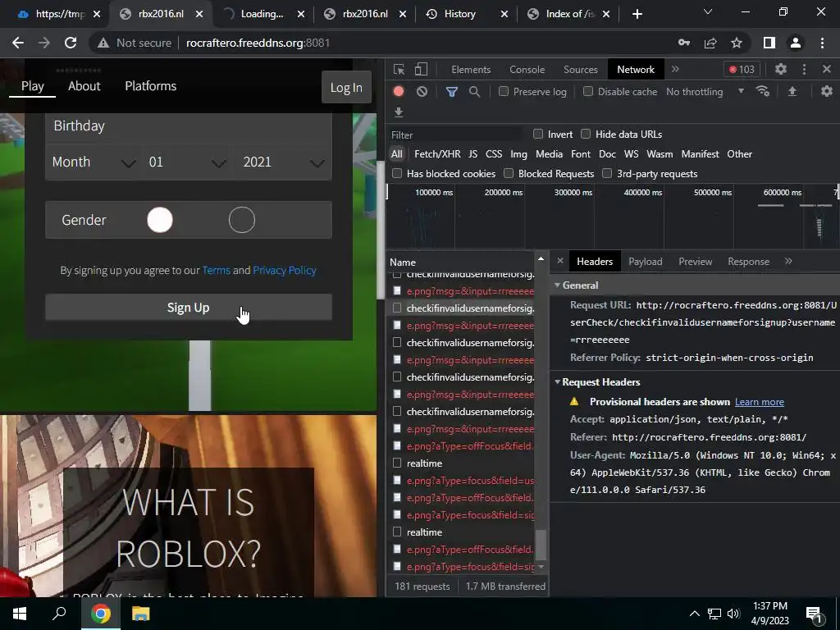Toggle the network filter funnel
840x630 pixels.
(452, 92)
